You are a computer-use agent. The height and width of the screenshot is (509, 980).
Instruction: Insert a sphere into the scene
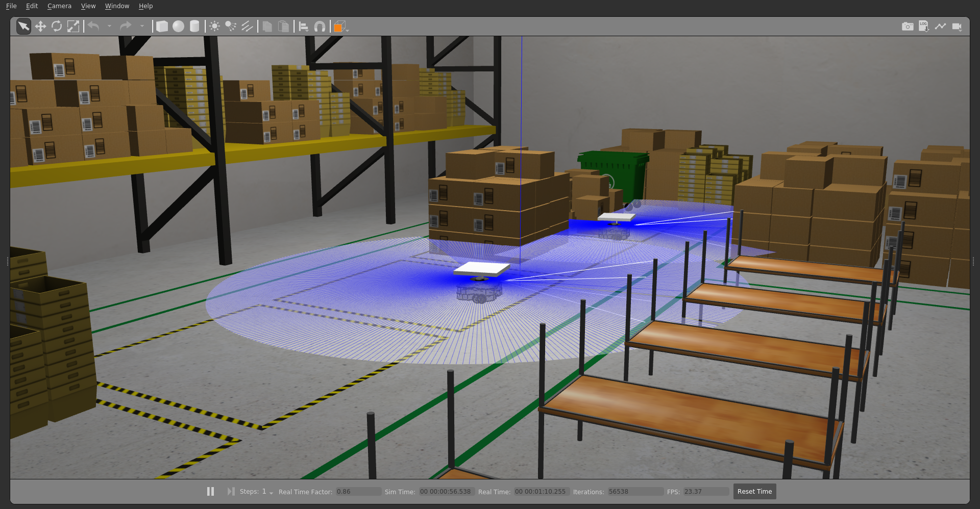pyautogui.click(x=178, y=26)
